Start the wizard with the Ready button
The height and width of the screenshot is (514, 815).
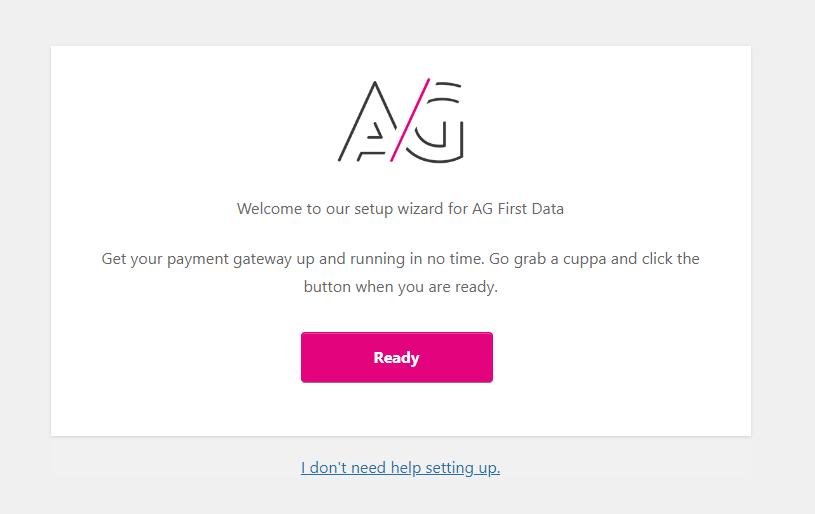(397, 358)
